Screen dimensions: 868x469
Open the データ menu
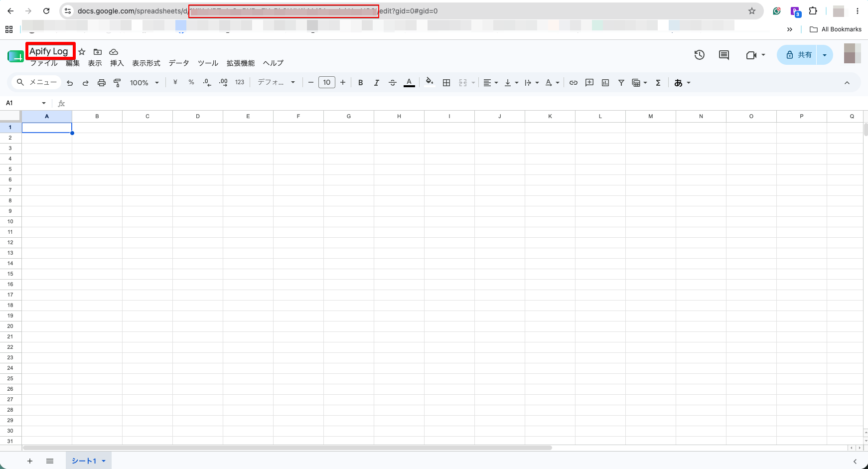point(179,63)
